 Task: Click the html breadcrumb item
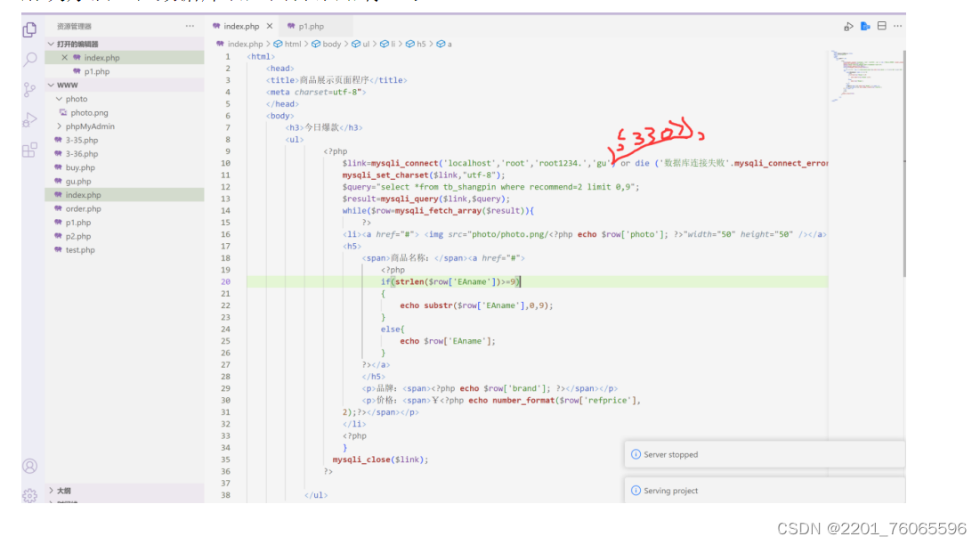click(288, 44)
